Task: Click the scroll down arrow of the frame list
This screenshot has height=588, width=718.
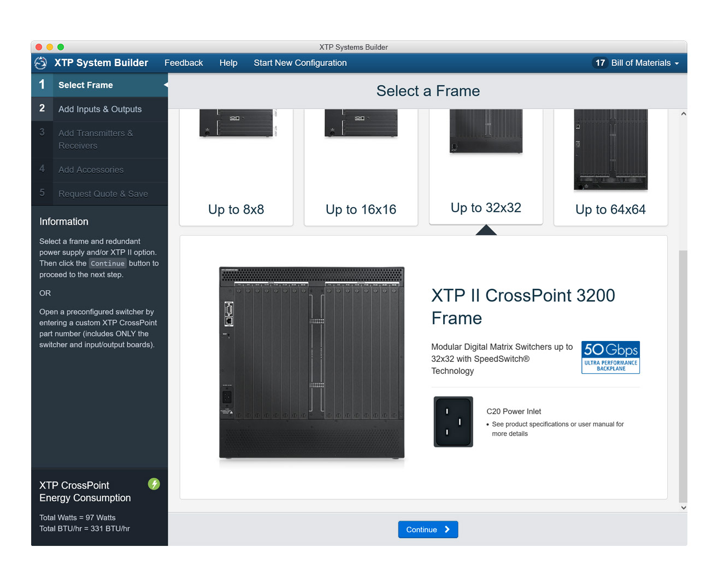Action: [683, 508]
